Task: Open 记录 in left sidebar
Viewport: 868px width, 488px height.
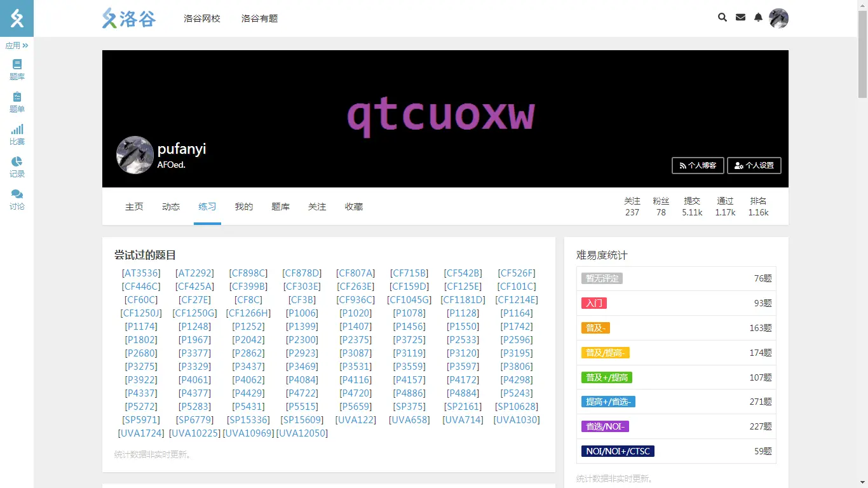Action: 17,166
